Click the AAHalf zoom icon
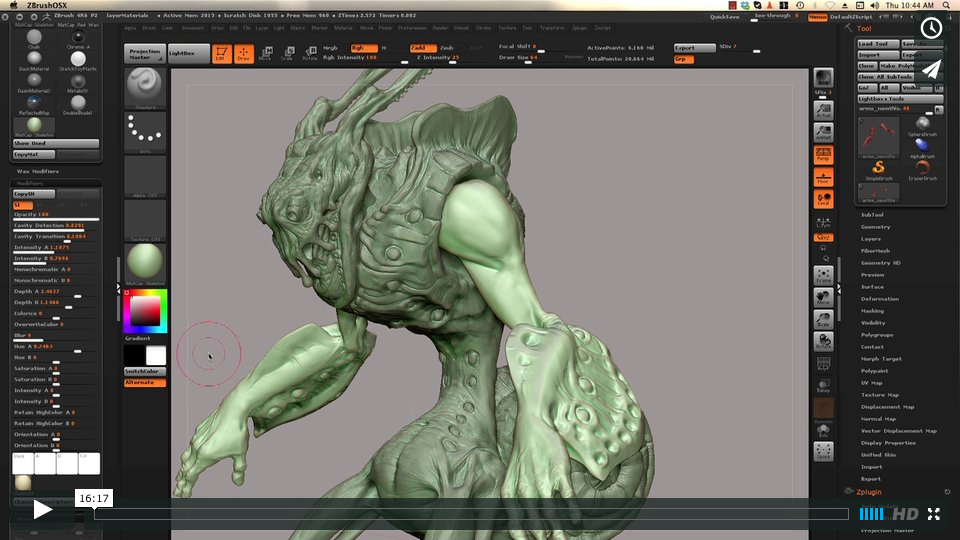Image resolution: width=960 pixels, height=540 pixels. [x=823, y=132]
